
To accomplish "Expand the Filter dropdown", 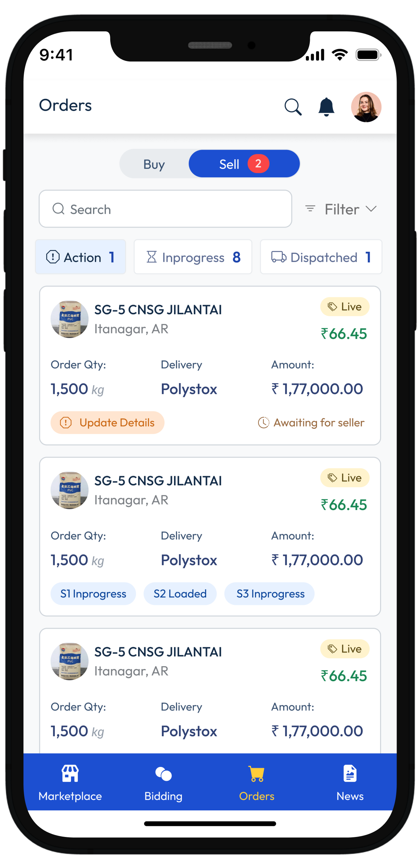I will click(x=341, y=209).
